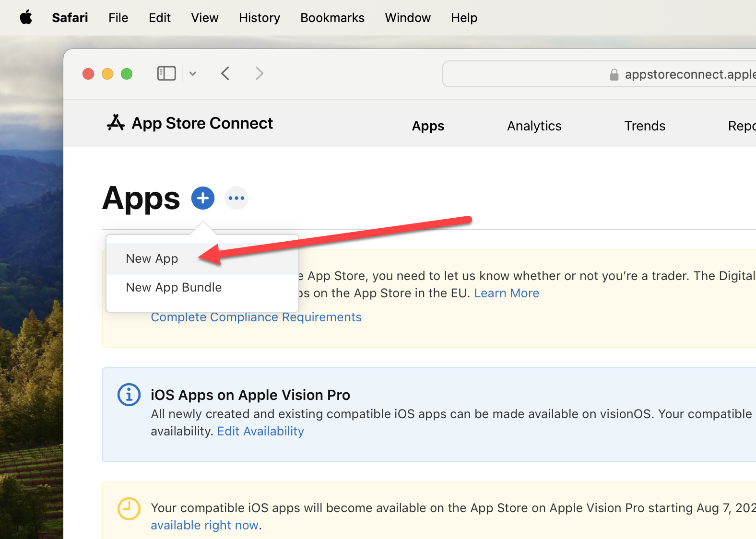Open the Bookmarks menu

332,18
